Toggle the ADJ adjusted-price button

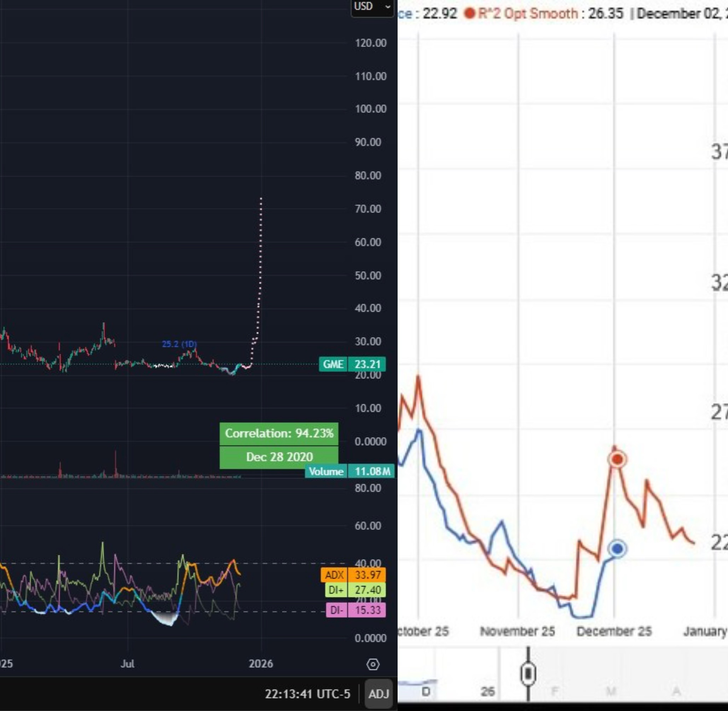(x=379, y=694)
